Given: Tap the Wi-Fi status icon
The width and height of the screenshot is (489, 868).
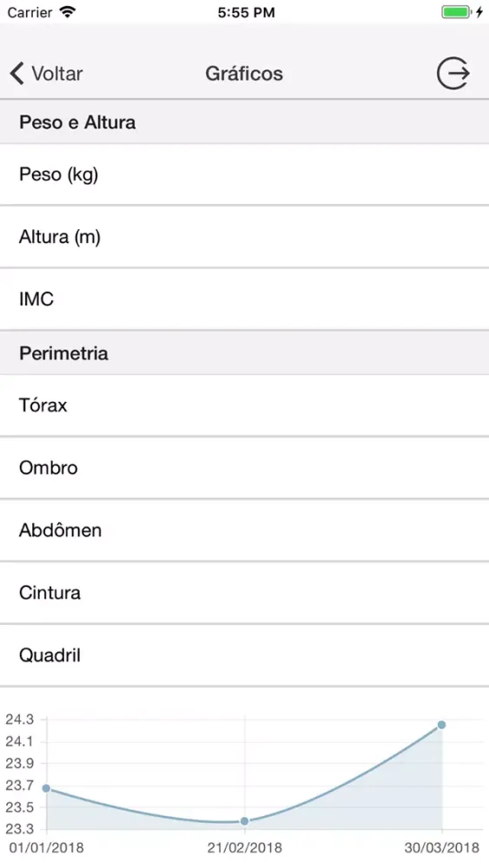Looking at the screenshot, I should click(x=68, y=12).
